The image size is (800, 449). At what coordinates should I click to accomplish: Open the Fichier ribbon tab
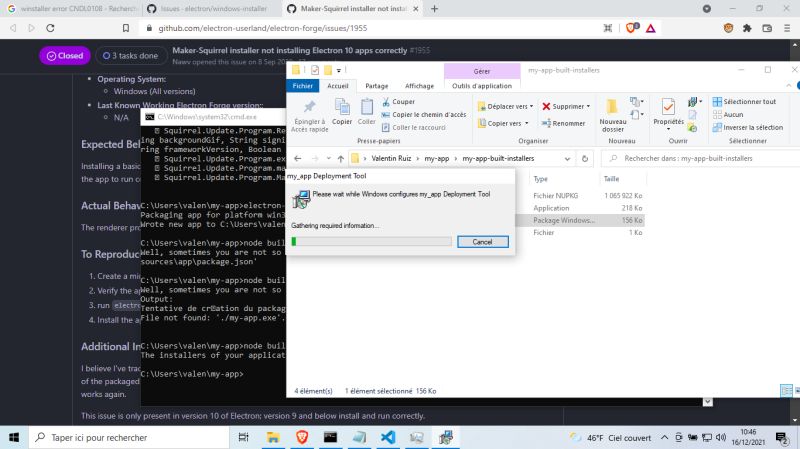[303, 86]
